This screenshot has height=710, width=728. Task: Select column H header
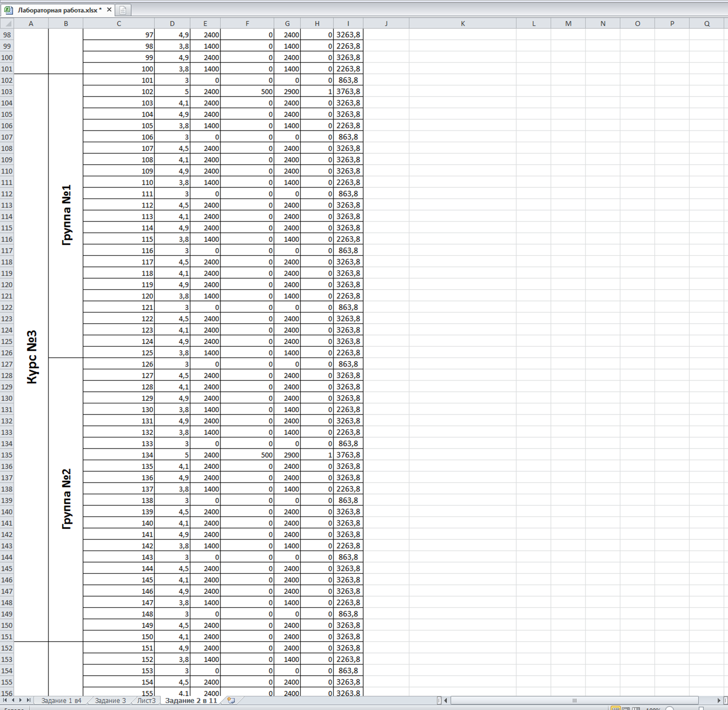[317, 23]
